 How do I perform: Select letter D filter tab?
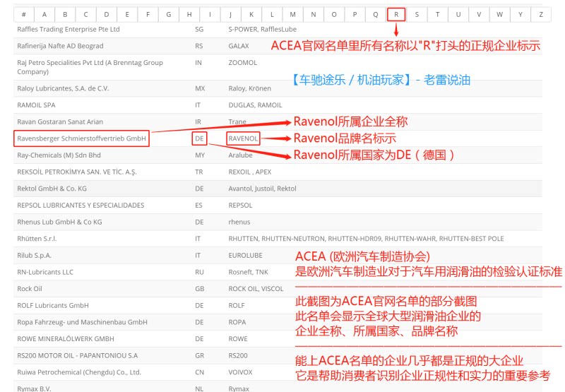click(x=107, y=14)
